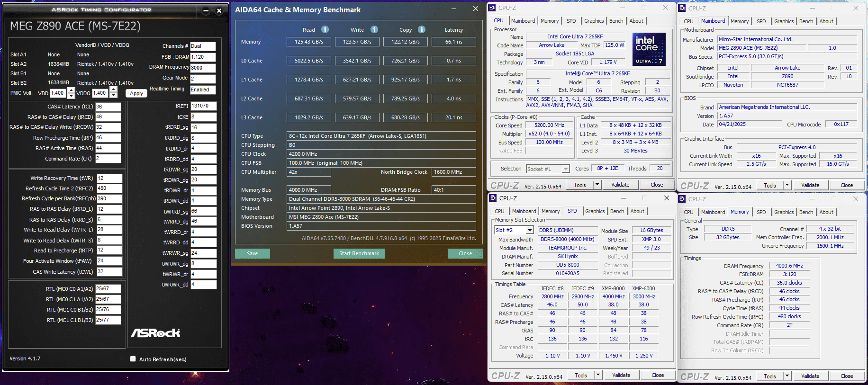Screen dimensions: 868x385
Task: Decrease VDDQ voltage with down arrow
Action: click(114, 95)
